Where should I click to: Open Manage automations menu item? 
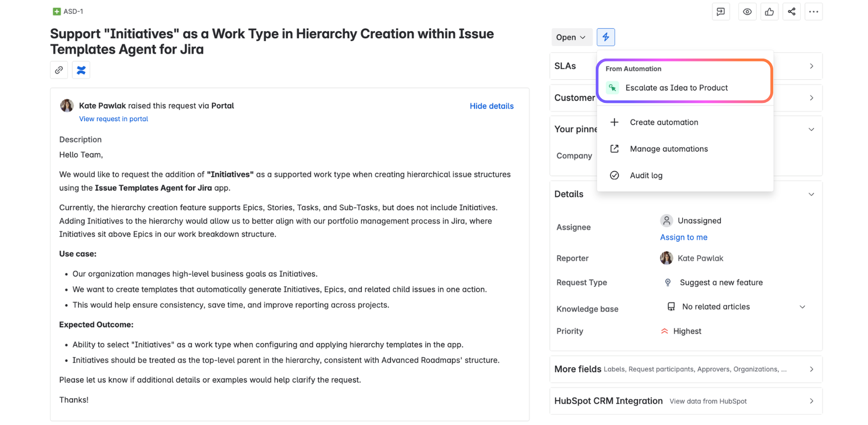click(x=685, y=149)
